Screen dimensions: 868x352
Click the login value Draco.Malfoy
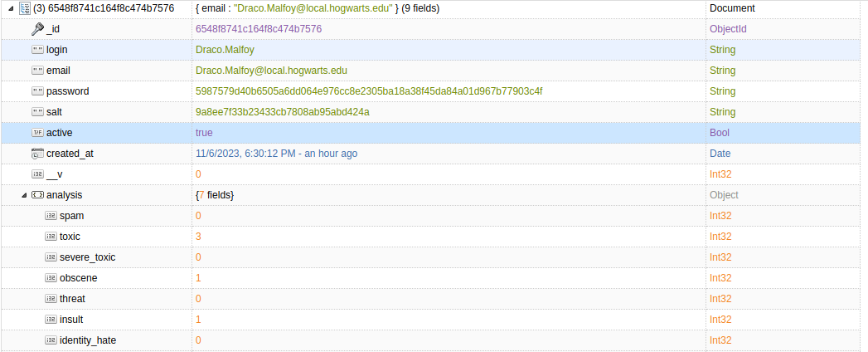pos(225,50)
